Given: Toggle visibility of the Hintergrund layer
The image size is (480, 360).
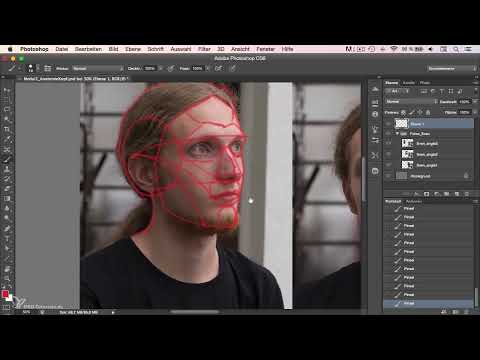Looking at the screenshot, I should (x=388, y=176).
